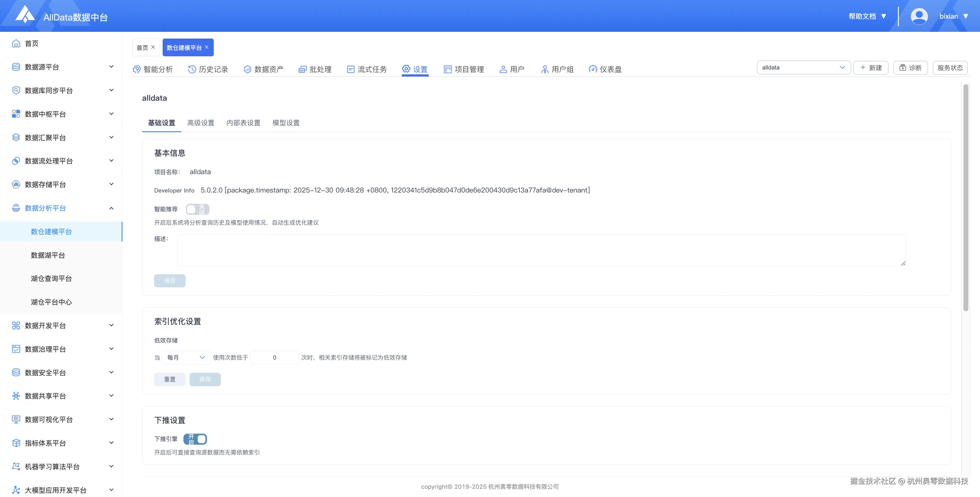Open the 批处理 printer icon
The image size is (980, 497).
303,69
